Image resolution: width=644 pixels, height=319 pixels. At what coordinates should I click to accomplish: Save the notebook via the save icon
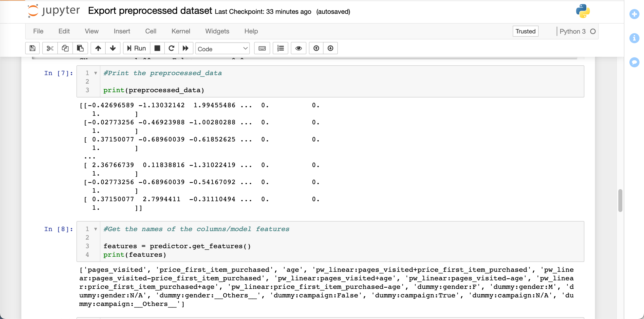coord(32,48)
